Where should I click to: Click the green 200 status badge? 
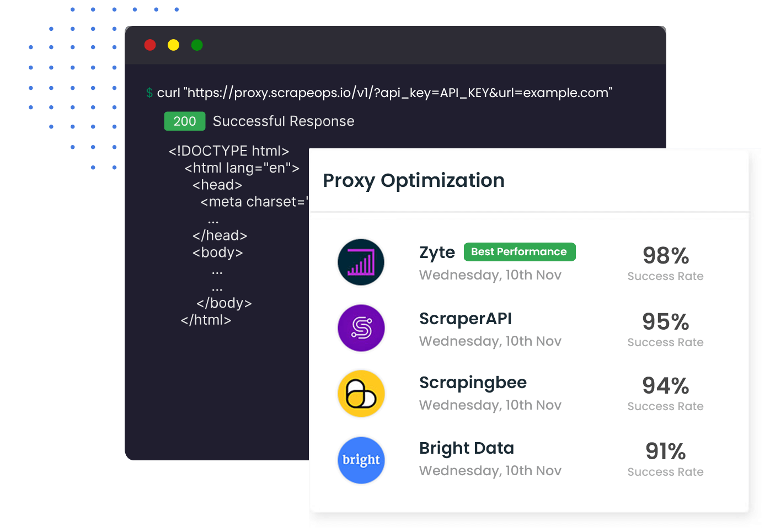tap(185, 121)
